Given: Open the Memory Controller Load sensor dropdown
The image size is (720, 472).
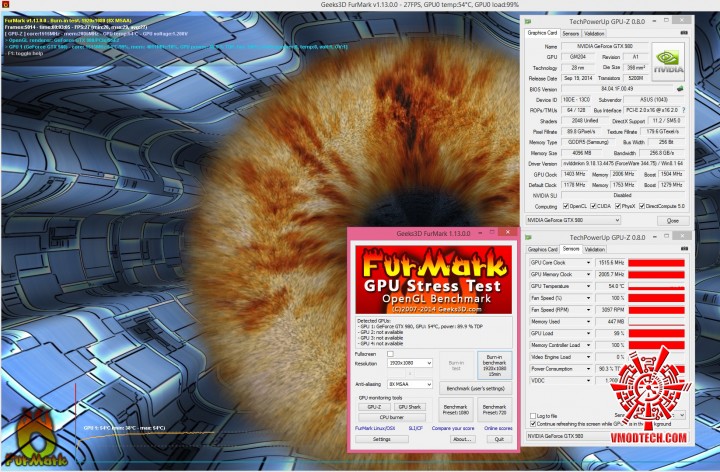Looking at the screenshot, I should click(x=588, y=345).
